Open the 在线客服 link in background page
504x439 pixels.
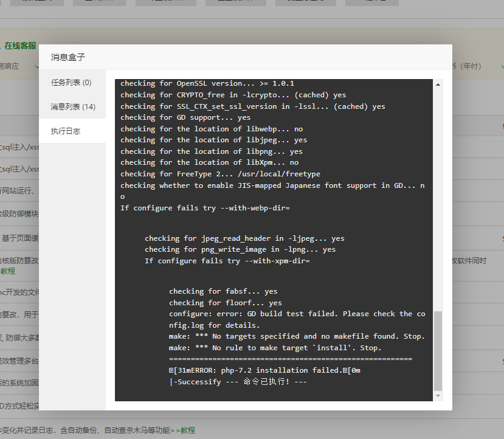(x=20, y=46)
